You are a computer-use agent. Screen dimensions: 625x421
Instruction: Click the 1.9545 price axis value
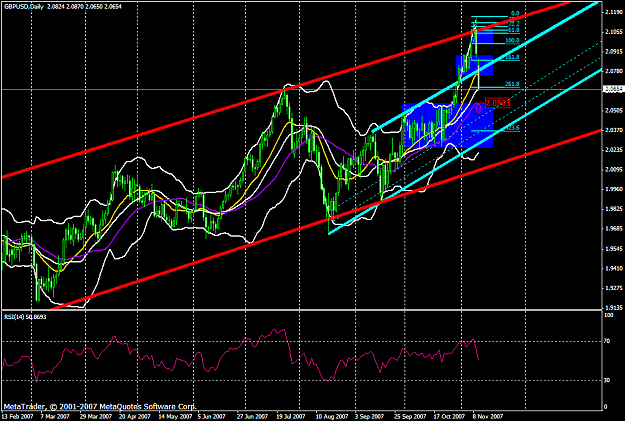point(614,248)
